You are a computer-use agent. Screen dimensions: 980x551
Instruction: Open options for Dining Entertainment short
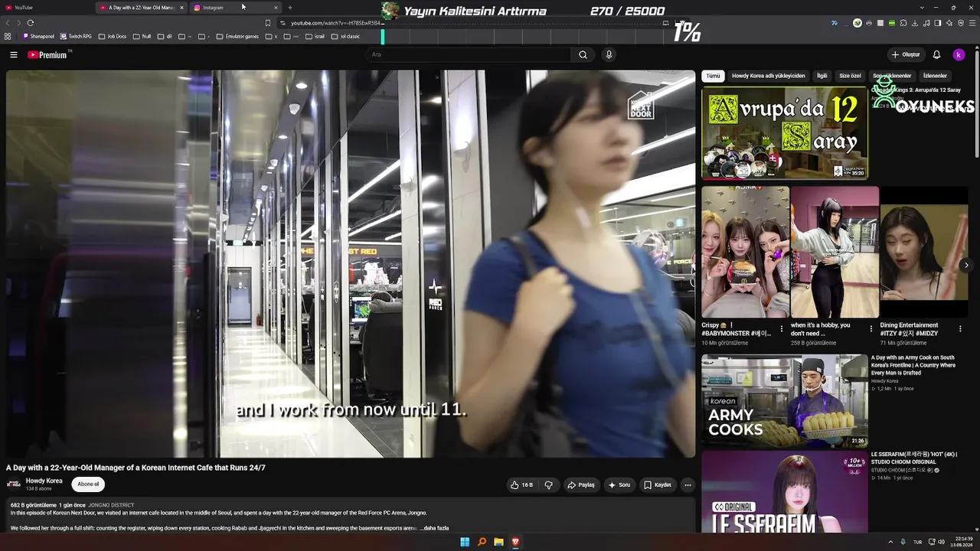[x=960, y=329]
